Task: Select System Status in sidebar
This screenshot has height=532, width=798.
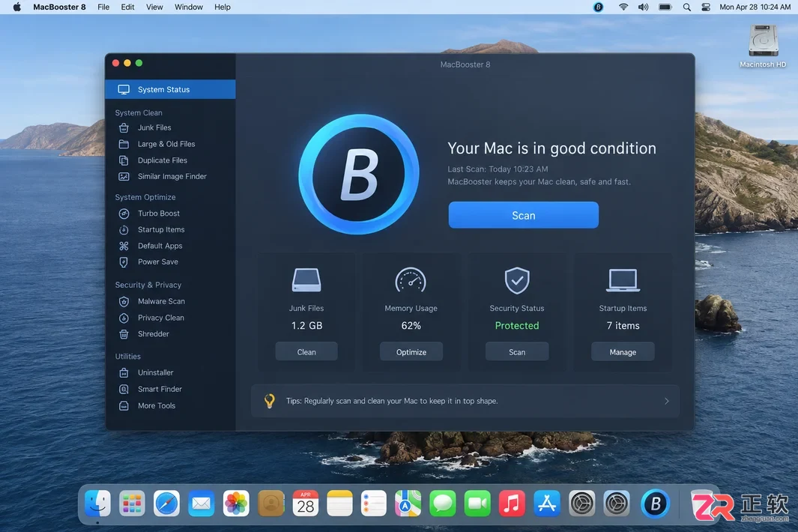Action: click(170, 90)
